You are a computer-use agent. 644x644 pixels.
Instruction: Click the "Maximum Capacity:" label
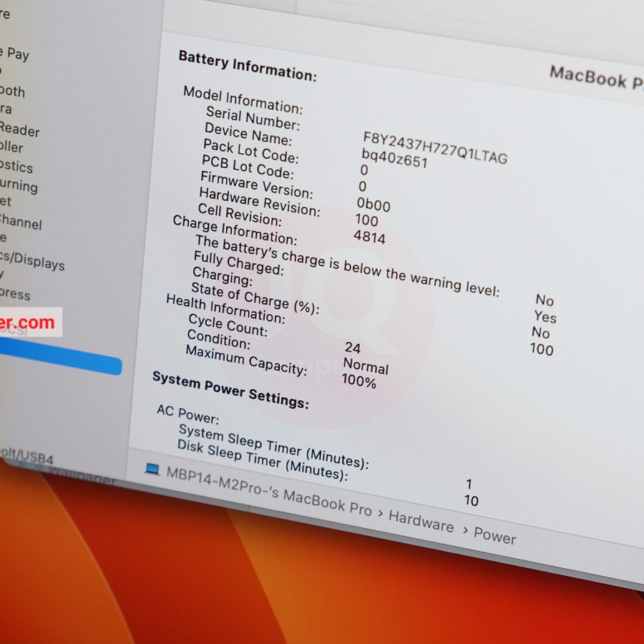click(x=246, y=360)
